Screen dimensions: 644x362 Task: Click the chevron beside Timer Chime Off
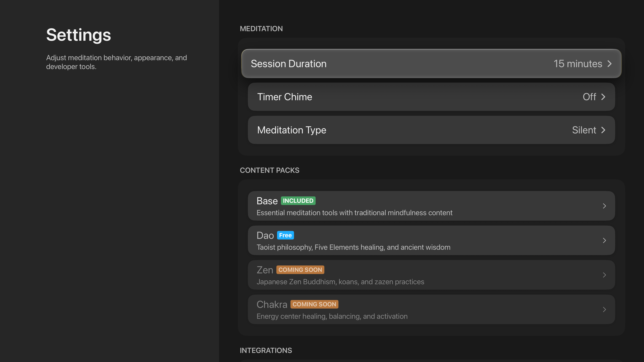click(603, 97)
